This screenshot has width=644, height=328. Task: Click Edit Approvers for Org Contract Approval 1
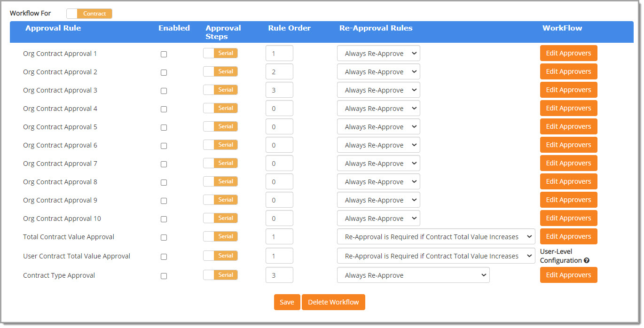point(568,53)
